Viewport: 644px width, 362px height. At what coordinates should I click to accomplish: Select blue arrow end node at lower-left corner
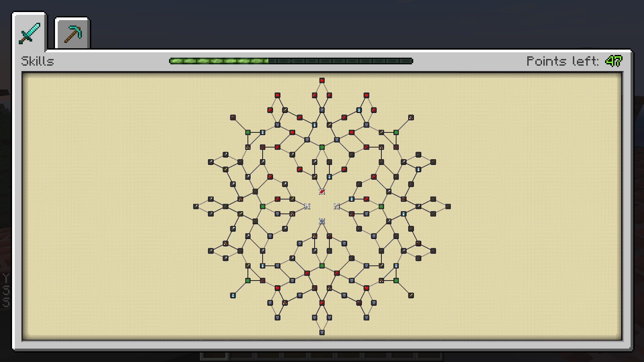pos(233,295)
